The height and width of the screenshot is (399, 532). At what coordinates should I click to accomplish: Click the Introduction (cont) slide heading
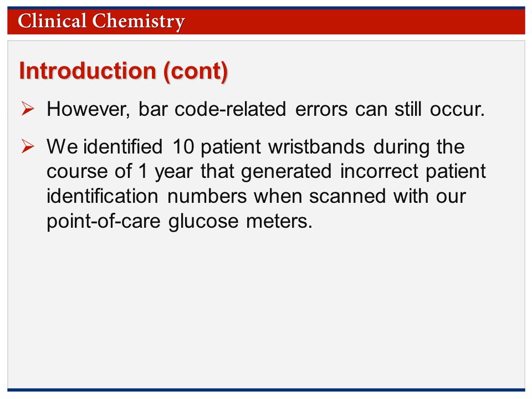(x=124, y=71)
